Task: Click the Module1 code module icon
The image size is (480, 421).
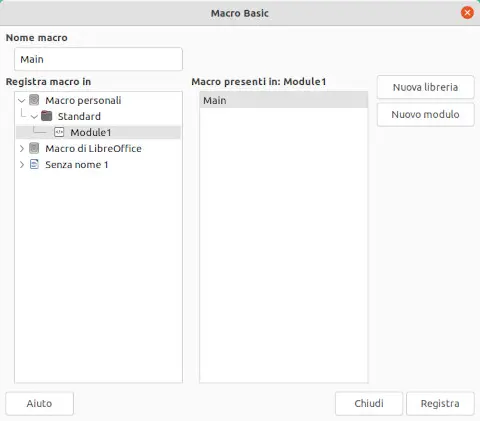Action: coord(59,132)
